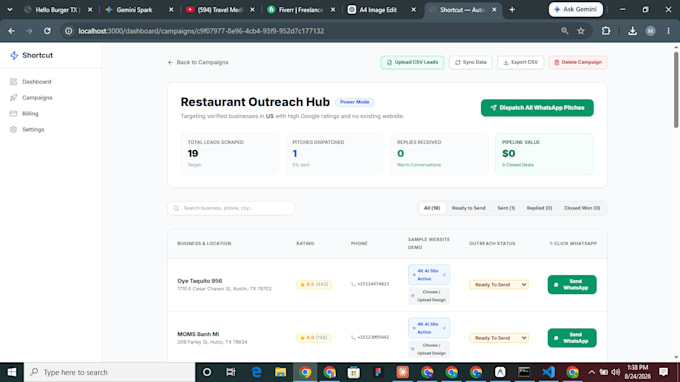Click the Campaigns rocket icon

(x=13, y=98)
